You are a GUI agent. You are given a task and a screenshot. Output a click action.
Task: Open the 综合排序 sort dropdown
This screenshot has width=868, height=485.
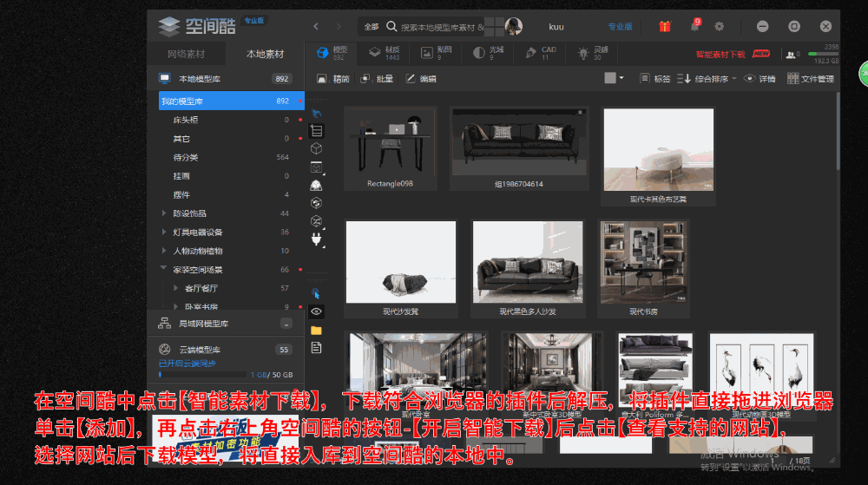click(x=707, y=79)
